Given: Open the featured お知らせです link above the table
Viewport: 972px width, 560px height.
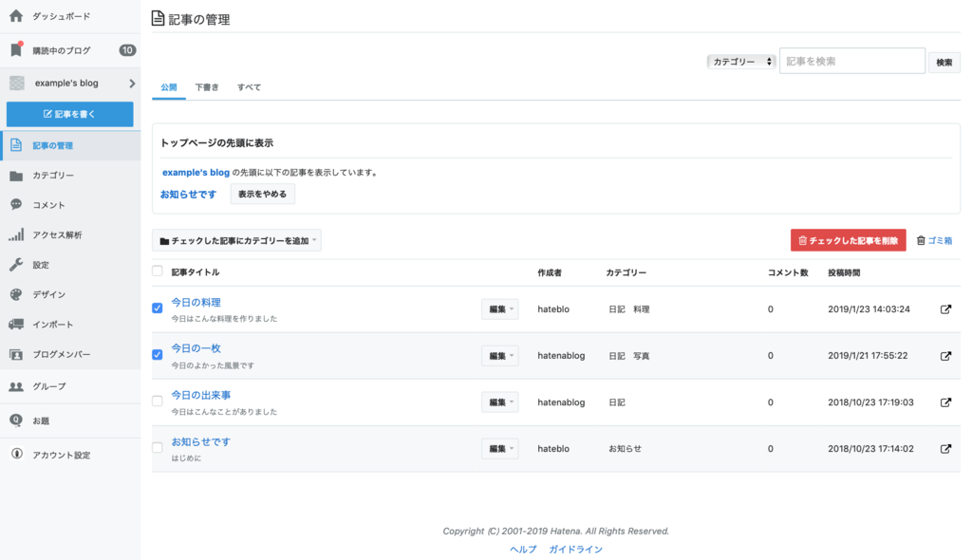Looking at the screenshot, I should [x=189, y=195].
